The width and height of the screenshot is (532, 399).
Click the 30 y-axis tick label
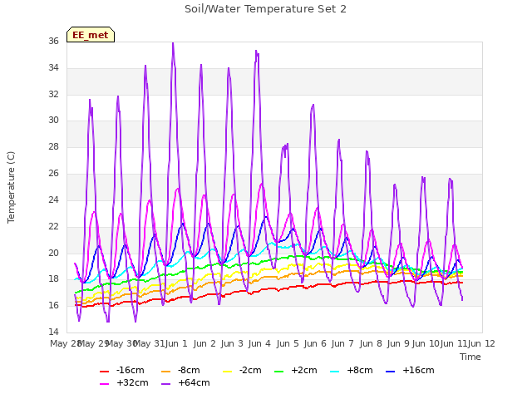[x=53, y=120]
